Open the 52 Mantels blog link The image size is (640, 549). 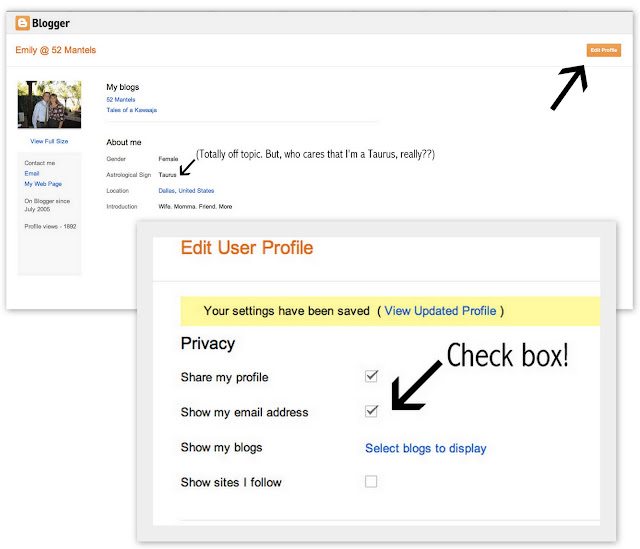[x=121, y=100]
